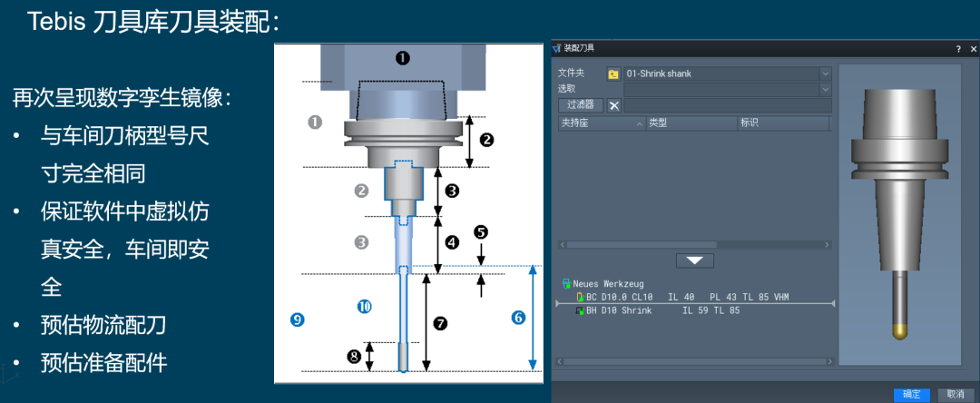980x403 pixels.
Task: Click the 过滤器 filter button
Action: (581, 105)
